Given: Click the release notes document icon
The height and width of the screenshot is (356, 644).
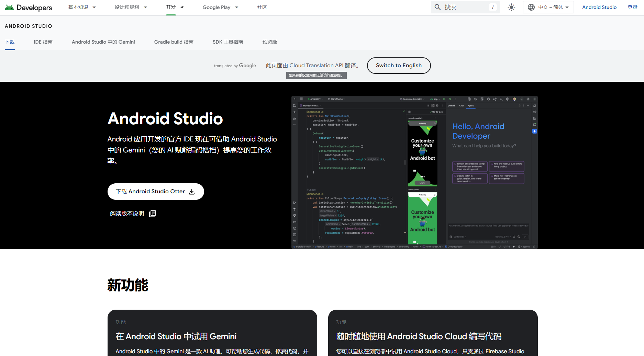Looking at the screenshot, I should [x=153, y=214].
